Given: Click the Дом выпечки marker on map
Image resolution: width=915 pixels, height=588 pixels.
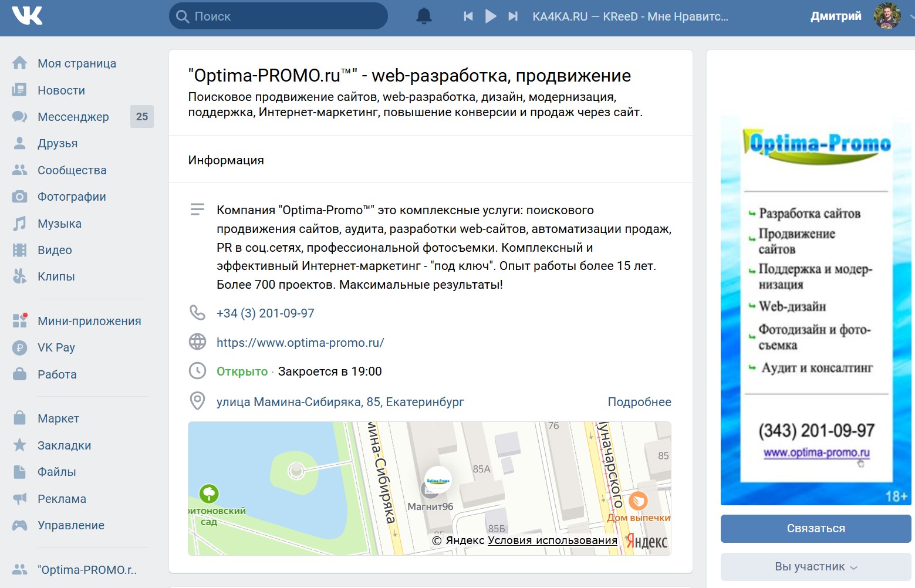Looking at the screenshot, I should coord(638,501).
